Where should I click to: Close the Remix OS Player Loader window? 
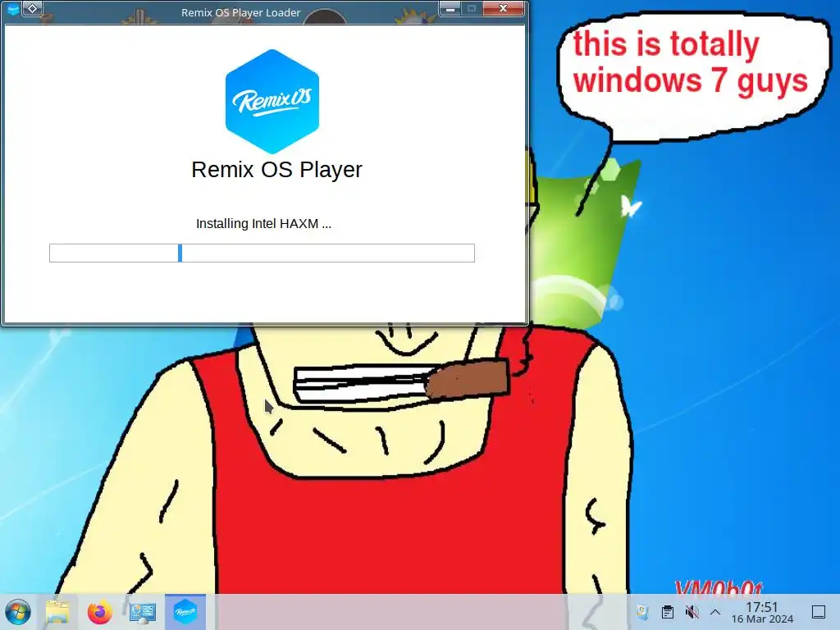tap(503, 8)
